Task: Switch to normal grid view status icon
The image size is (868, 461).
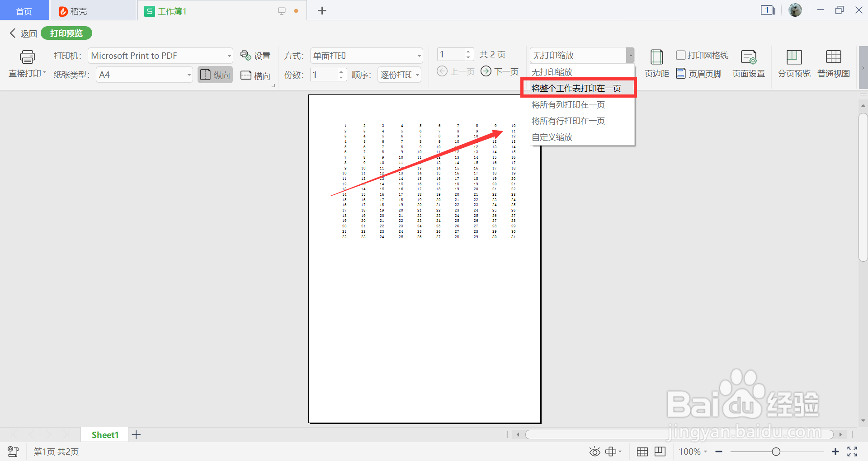Action: click(642, 452)
